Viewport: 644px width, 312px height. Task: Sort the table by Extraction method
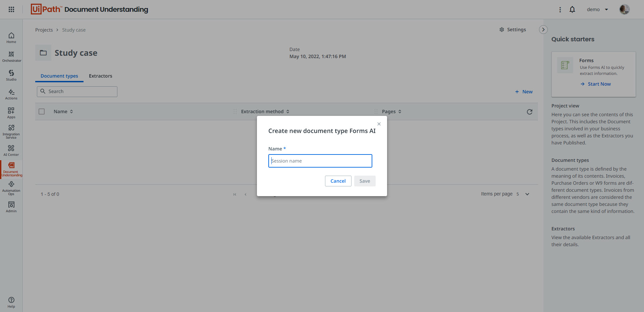coord(265,112)
